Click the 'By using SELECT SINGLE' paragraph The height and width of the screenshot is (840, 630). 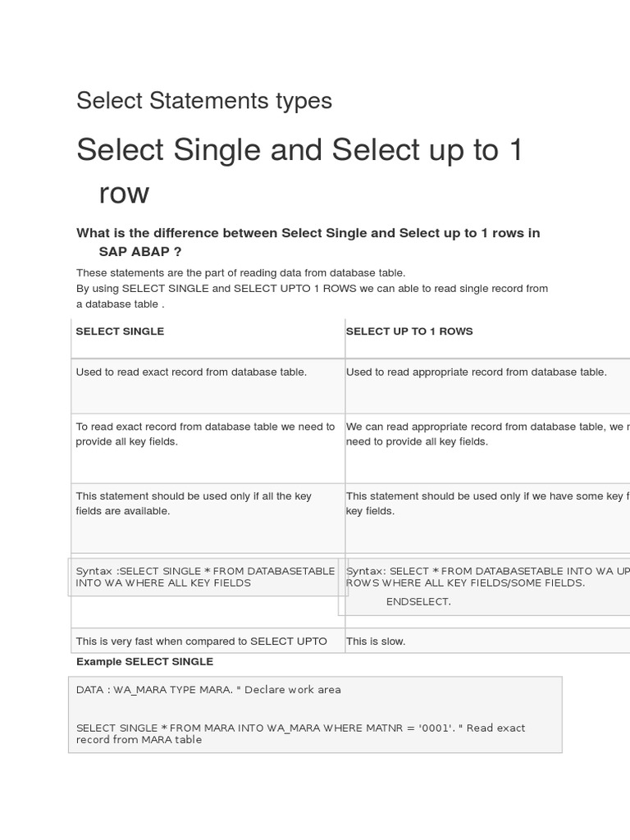[312, 288]
